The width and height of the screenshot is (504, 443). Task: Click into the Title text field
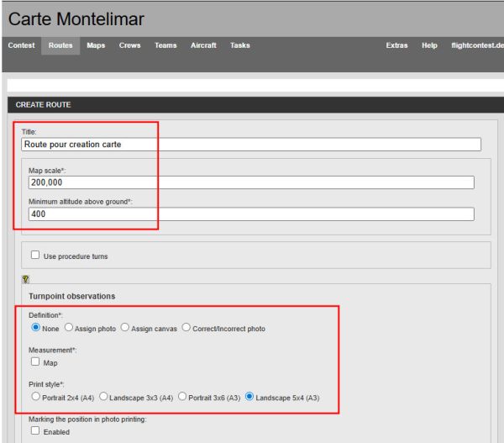click(x=251, y=144)
